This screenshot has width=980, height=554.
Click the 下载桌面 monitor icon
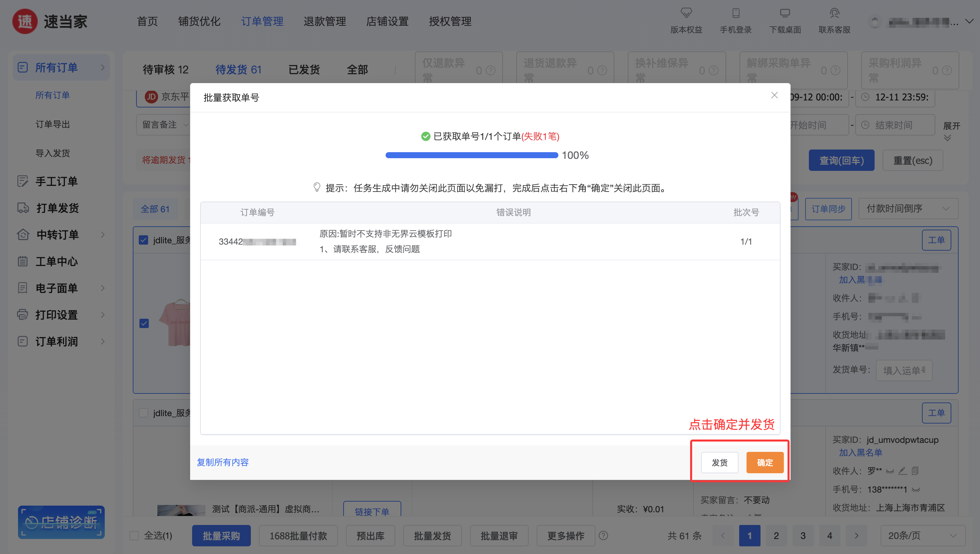[x=785, y=13]
